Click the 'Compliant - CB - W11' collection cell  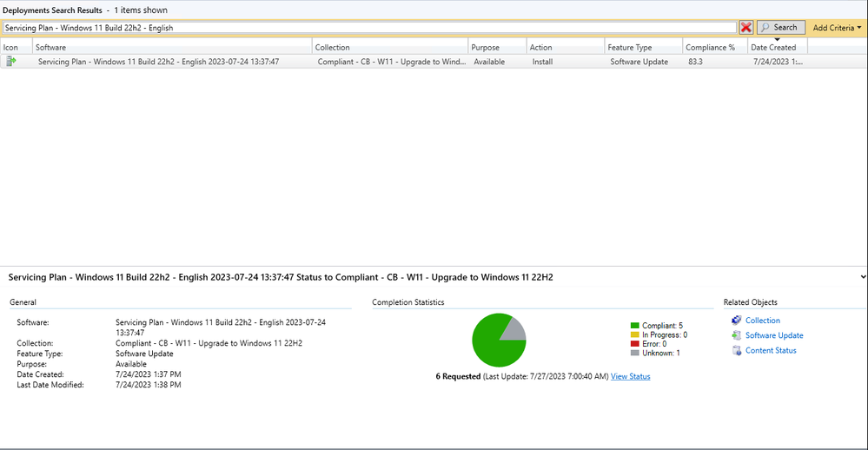[x=391, y=62]
